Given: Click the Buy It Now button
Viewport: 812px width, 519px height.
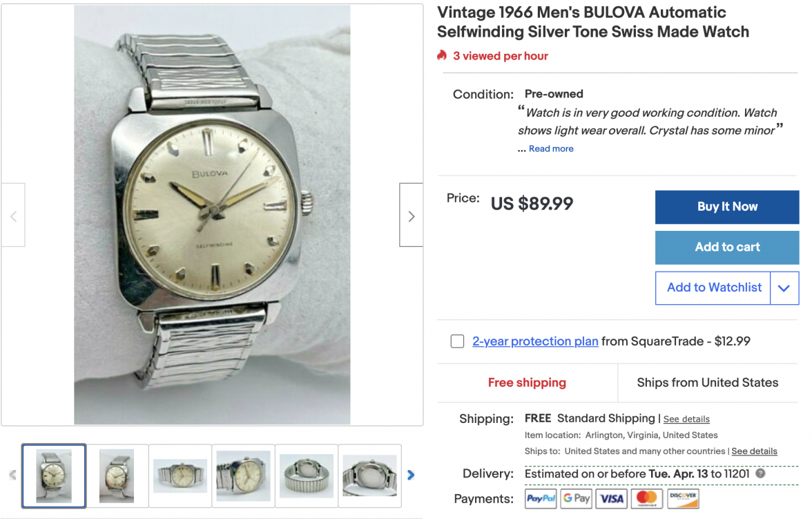Looking at the screenshot, I should 727,207.
